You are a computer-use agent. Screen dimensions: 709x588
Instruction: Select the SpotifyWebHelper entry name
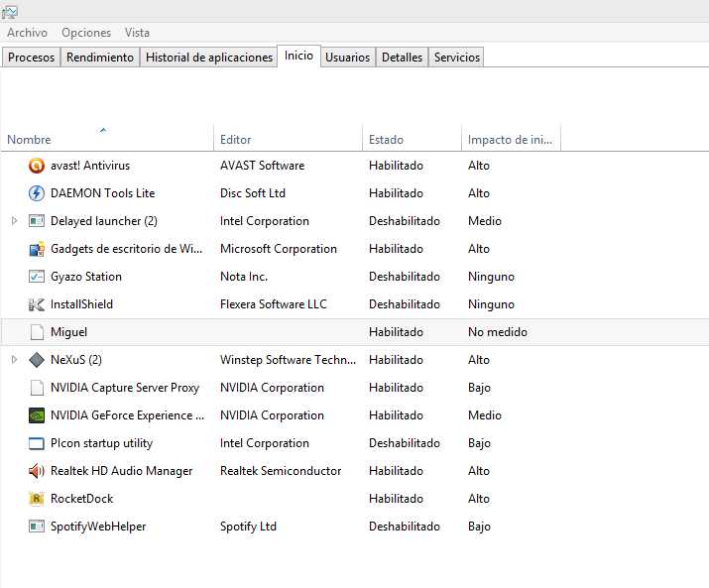(x=98, y=527)
